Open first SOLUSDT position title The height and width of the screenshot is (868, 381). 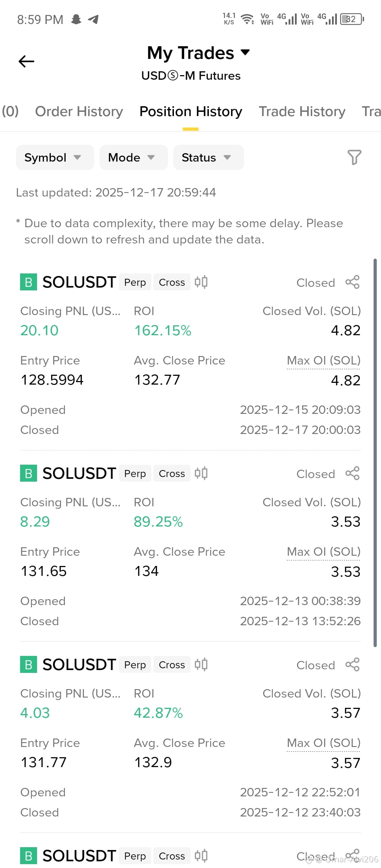(79, 282)
